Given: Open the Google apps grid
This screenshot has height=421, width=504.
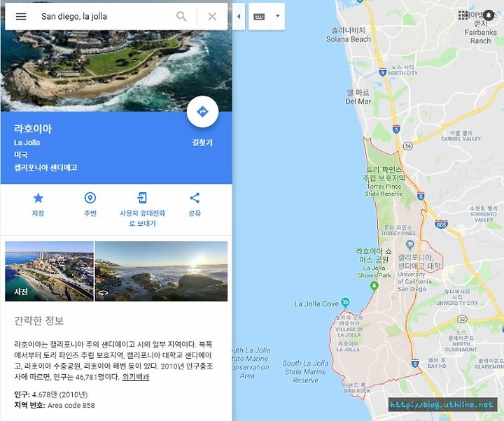Looking at the screenshot, I should point(463,15).
